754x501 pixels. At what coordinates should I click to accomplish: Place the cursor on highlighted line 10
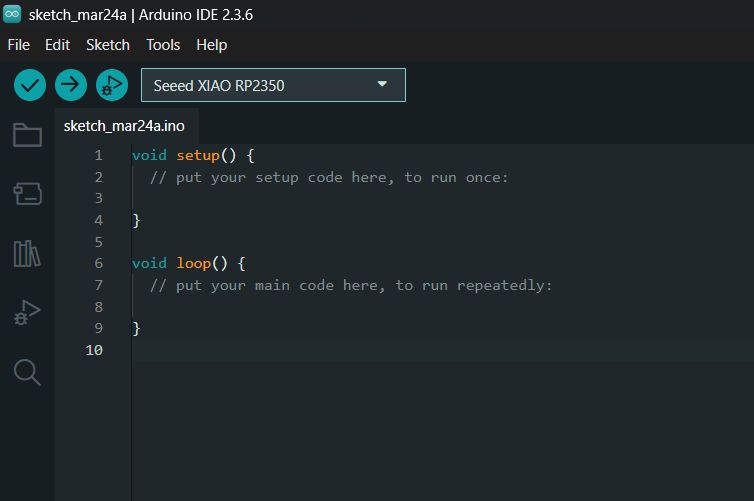442,350
